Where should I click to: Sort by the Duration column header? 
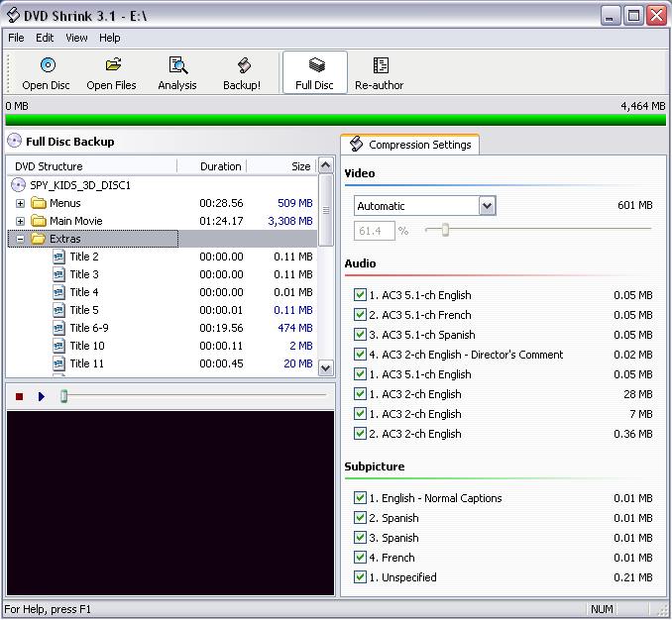(212, 166)
